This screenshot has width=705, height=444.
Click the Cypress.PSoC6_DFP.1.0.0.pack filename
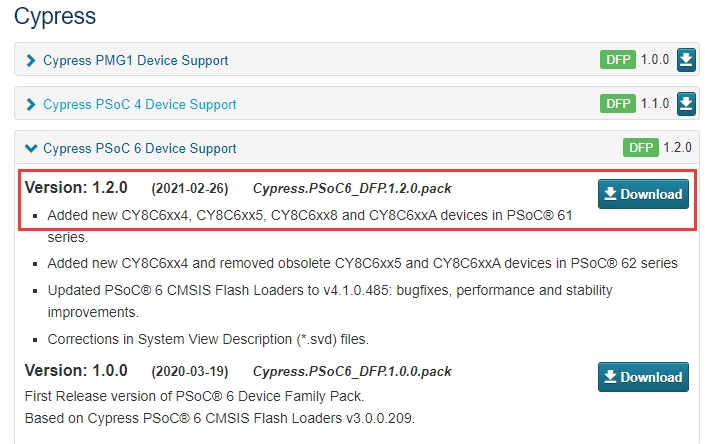(x=352, y=371)
